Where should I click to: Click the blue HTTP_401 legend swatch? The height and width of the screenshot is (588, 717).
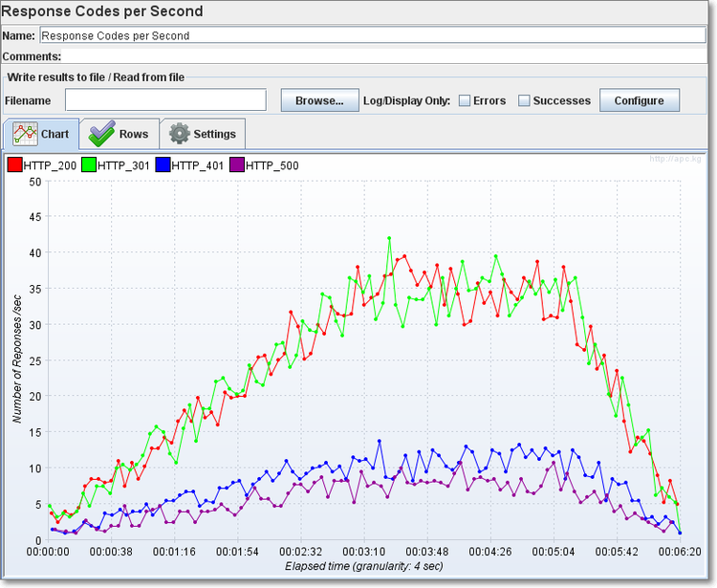[x=163, y=165]
